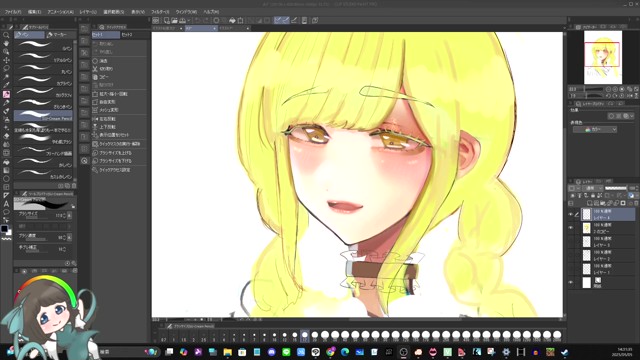Select the レイヤー2 layer row
Screen dimensions: 640x360
point(607,256)
